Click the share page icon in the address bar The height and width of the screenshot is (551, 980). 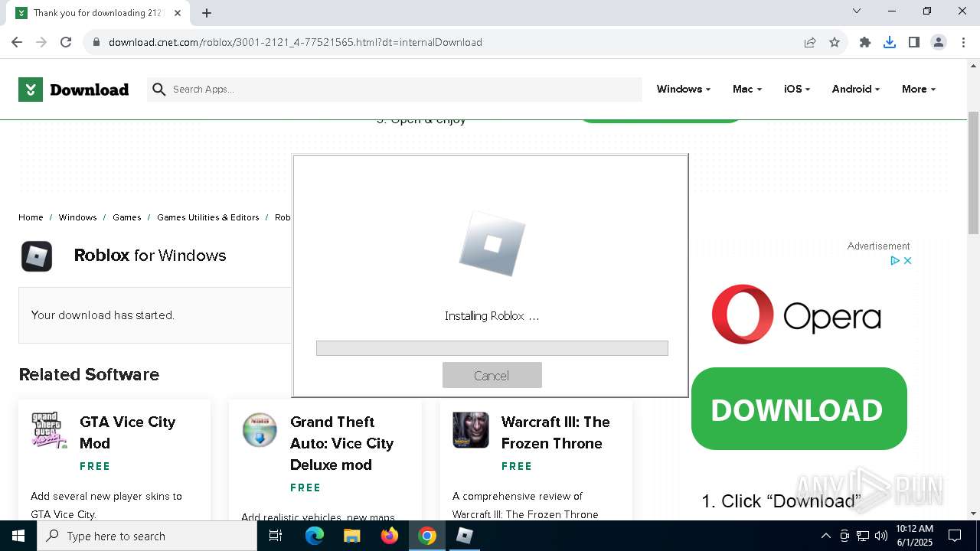coord(810,42)
